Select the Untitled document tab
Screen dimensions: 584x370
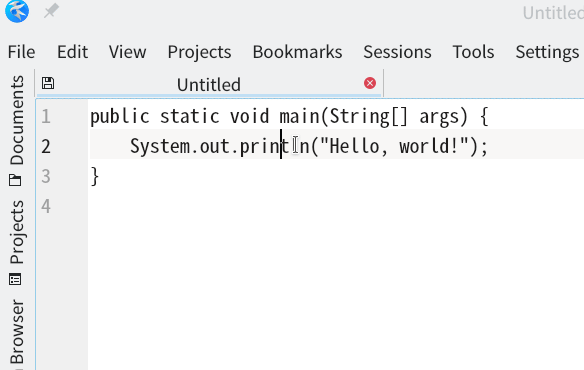pos(209,84)
